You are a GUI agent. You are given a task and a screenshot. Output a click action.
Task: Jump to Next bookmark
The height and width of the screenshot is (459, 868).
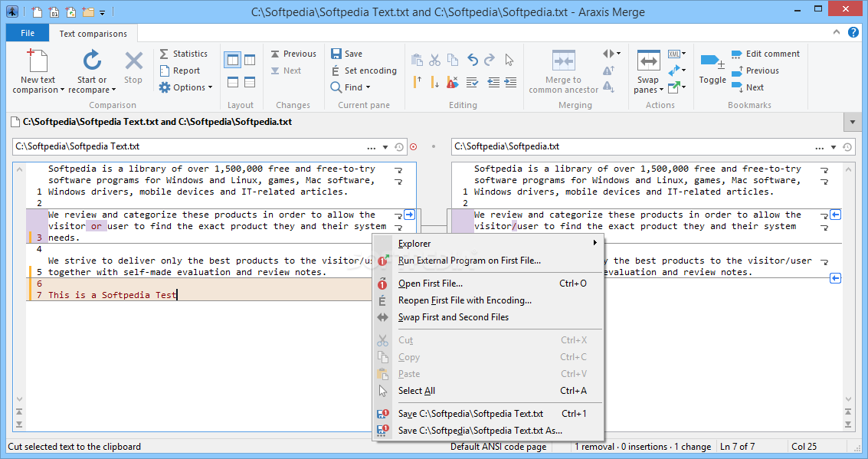[747, 87]
